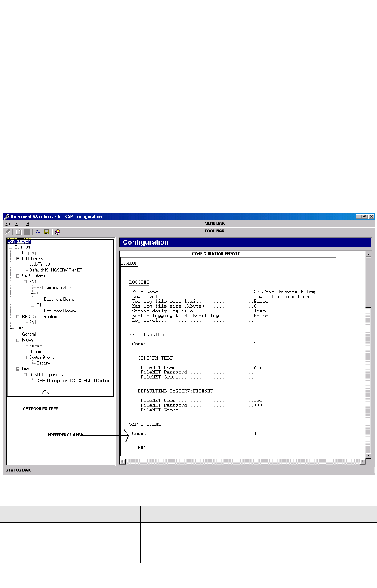Viewport: 377px width, 588px height.
Task: Click the wrench icon in the title bar
Action: point(7,216)
